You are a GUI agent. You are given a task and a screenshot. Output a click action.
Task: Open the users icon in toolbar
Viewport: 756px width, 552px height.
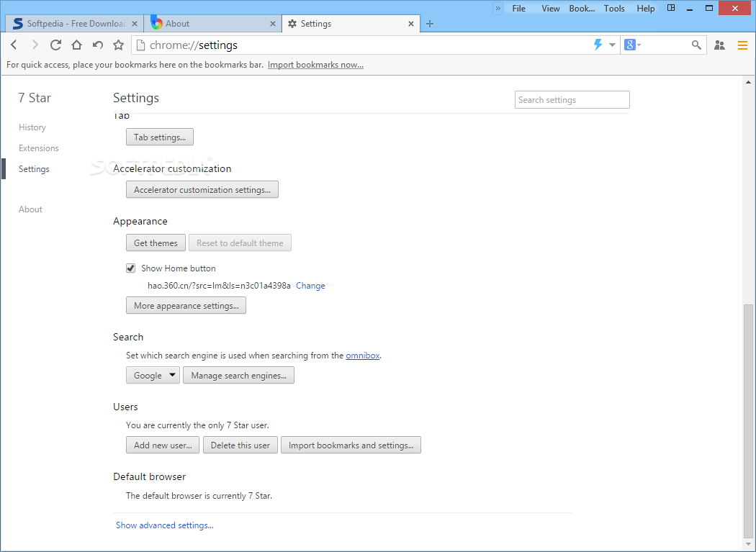click(719, 45)
